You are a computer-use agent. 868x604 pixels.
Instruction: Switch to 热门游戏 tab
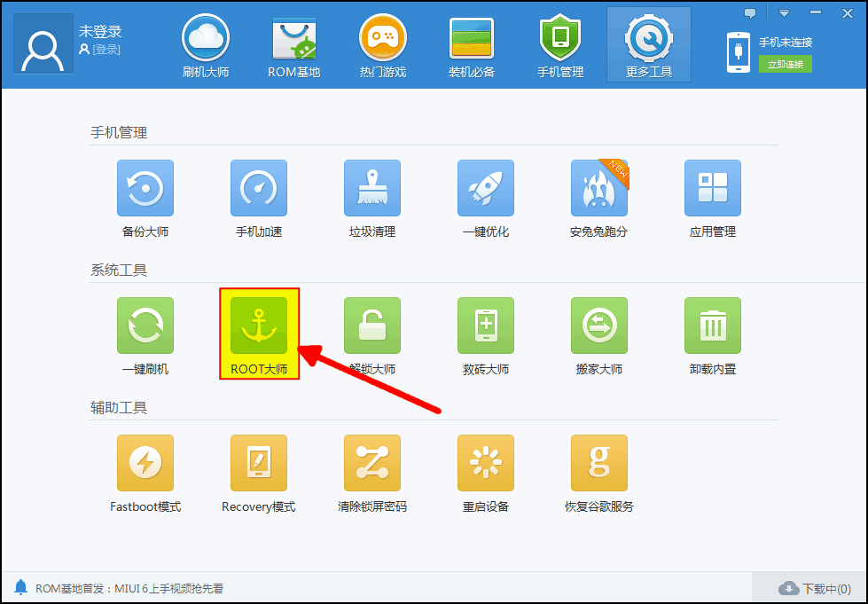382,46
